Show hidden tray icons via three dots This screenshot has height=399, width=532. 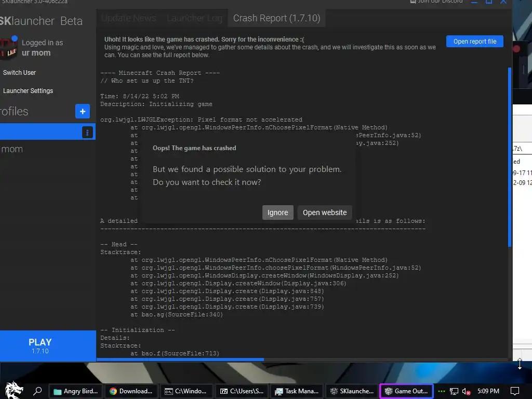[x=442, y=391]
